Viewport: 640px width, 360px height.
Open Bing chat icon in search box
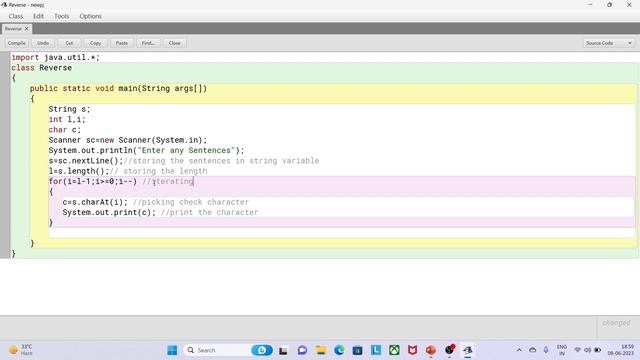(x=262, y=350)
